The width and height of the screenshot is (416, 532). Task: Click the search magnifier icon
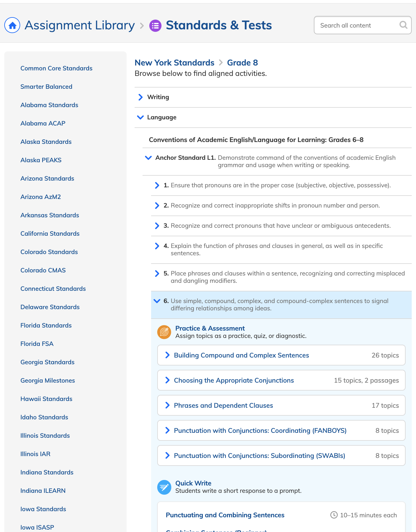click(x=403, y=25)
